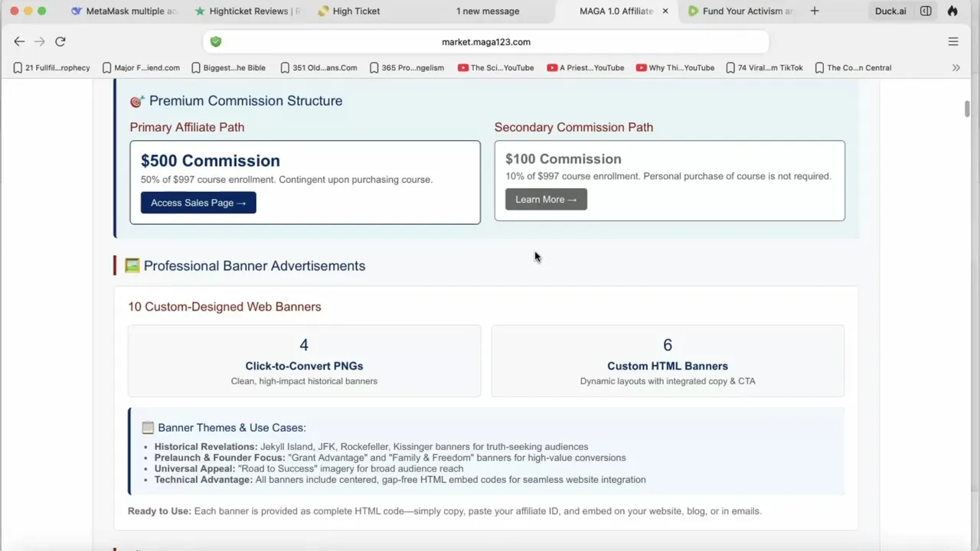
Task: Click the Historical Revelations bullet label
Action: tap(206, 447)
